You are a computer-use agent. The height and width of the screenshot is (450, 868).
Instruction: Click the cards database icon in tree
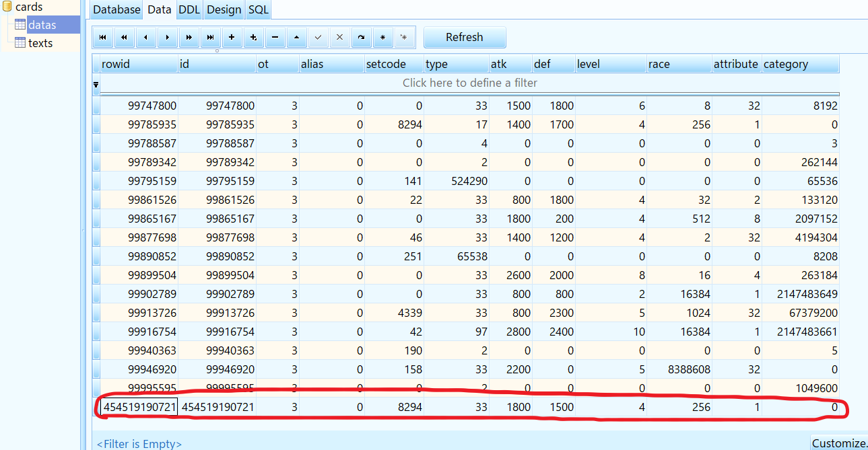pos(7,7)
